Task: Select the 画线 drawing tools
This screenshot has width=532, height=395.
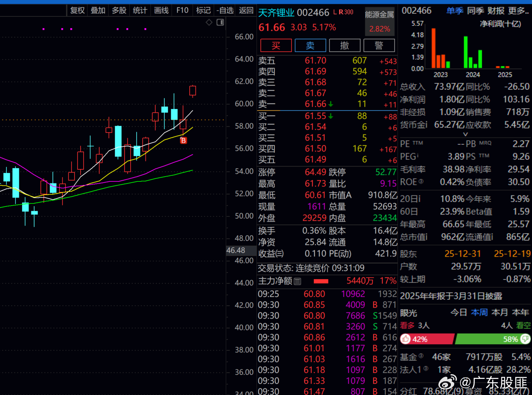Action: point(161,10)
